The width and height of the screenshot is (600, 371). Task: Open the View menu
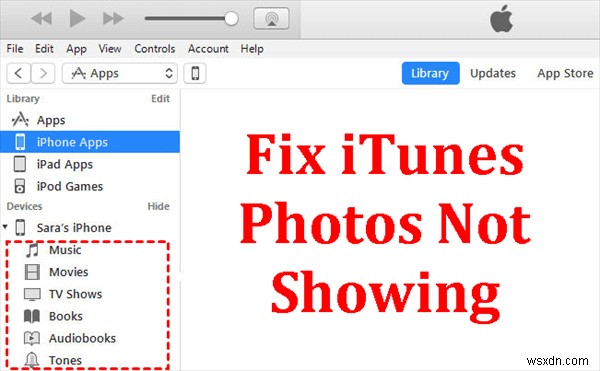point(110,49)
